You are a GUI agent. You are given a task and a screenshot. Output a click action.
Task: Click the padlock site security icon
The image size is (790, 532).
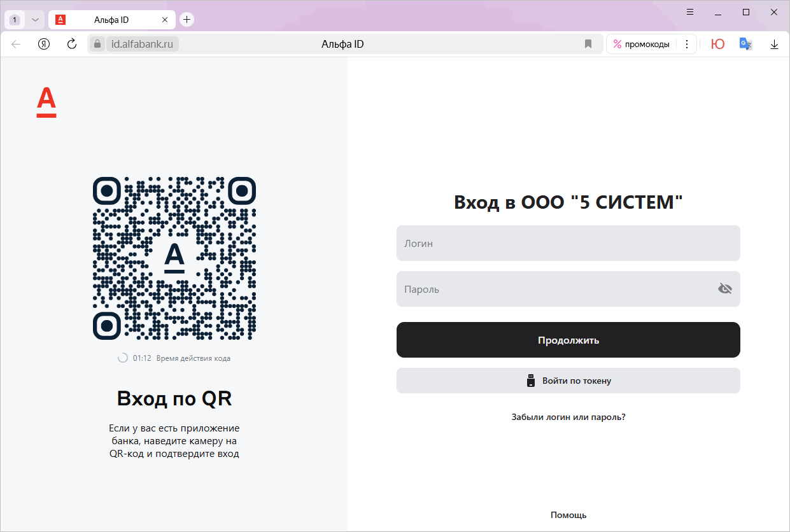pyautogui.click(x=97, y=44)
